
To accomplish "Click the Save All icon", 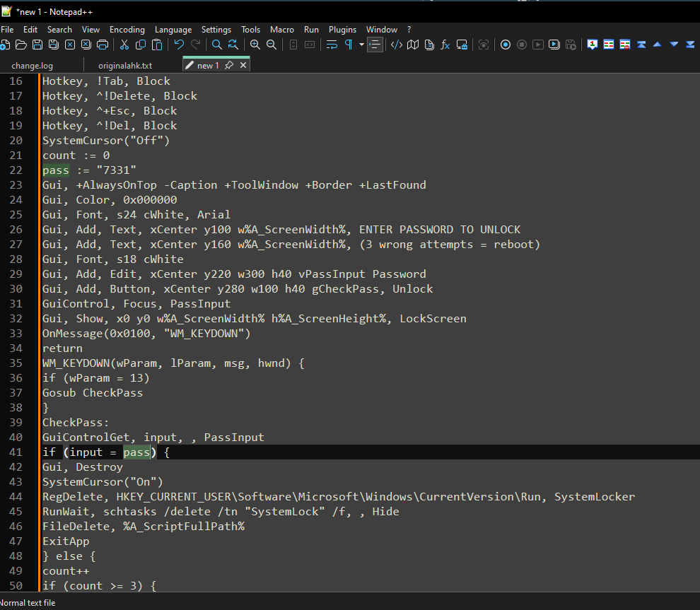I will (54, 45).
